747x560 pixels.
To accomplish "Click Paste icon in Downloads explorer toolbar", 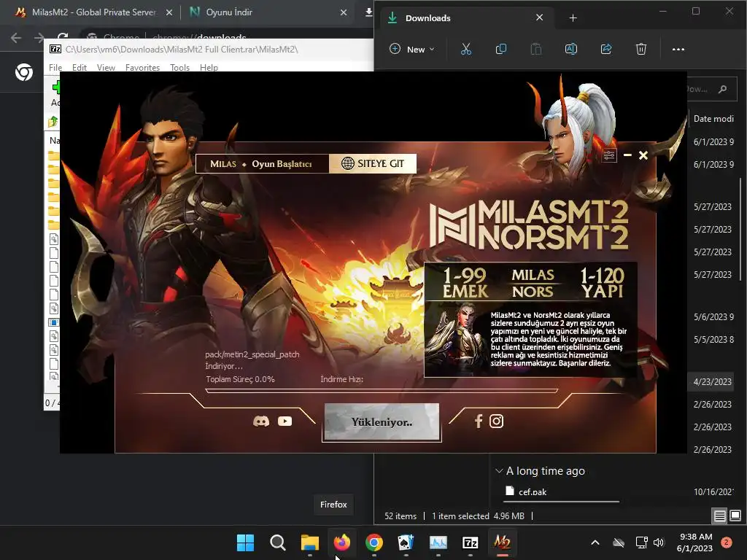I will click(x=536, y=49).
